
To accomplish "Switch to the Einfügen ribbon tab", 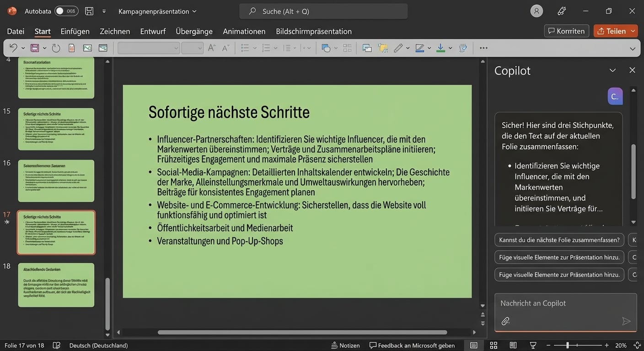I will click(75, 31).
